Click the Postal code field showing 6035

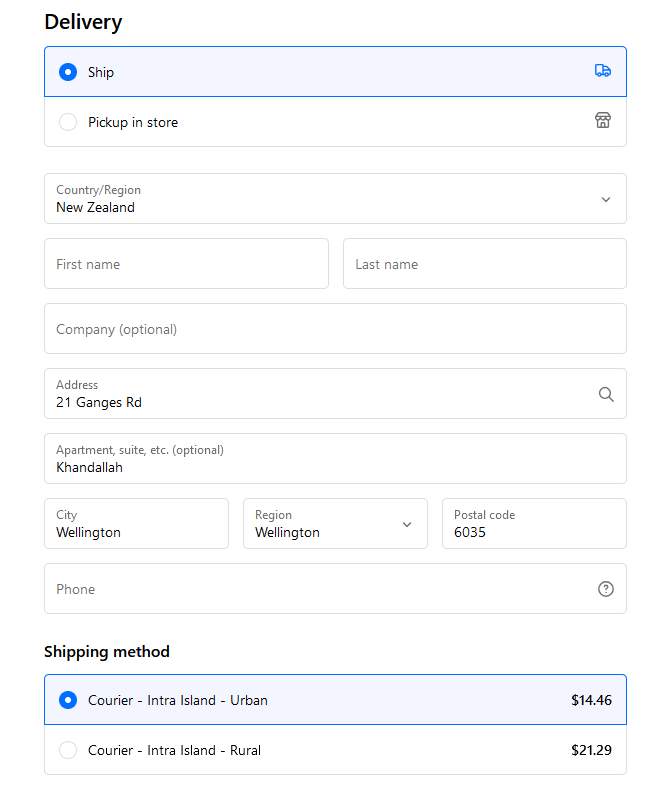click(534, 524)
